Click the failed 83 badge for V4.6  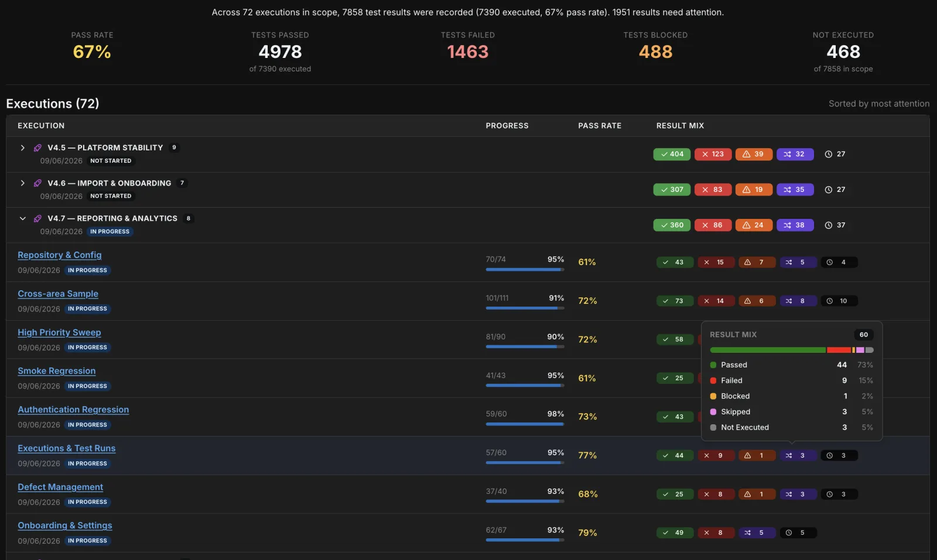coord(713,190)
